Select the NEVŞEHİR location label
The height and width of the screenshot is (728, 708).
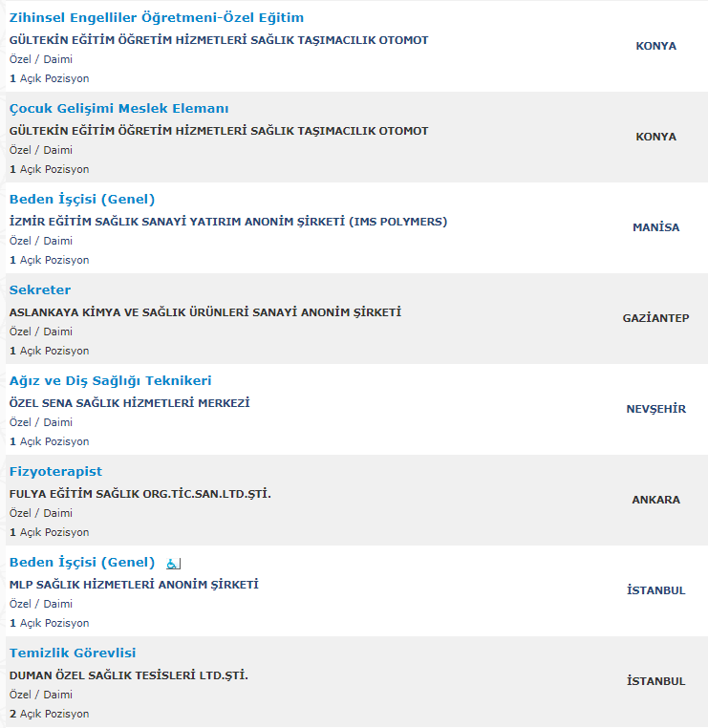pos(655,409)
